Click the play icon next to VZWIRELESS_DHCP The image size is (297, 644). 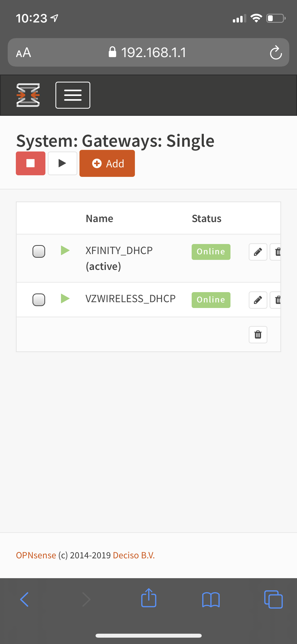pos(65,299)
